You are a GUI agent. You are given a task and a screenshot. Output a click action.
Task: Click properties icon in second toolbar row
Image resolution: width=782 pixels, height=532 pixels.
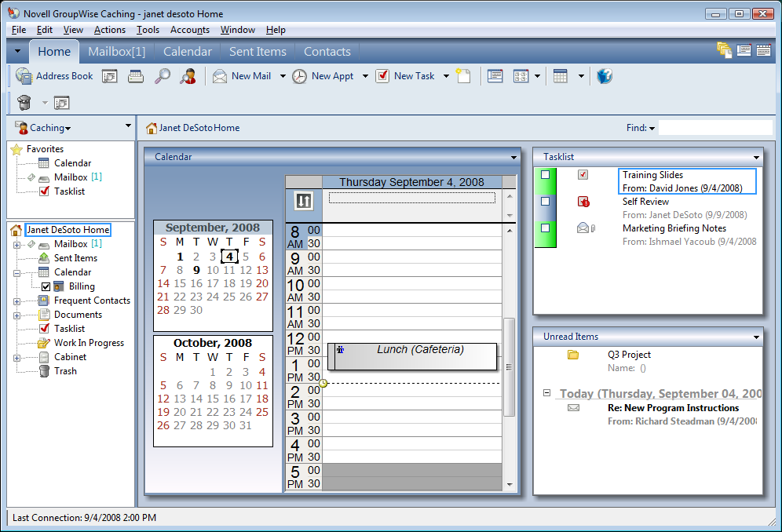coord(62,103)
